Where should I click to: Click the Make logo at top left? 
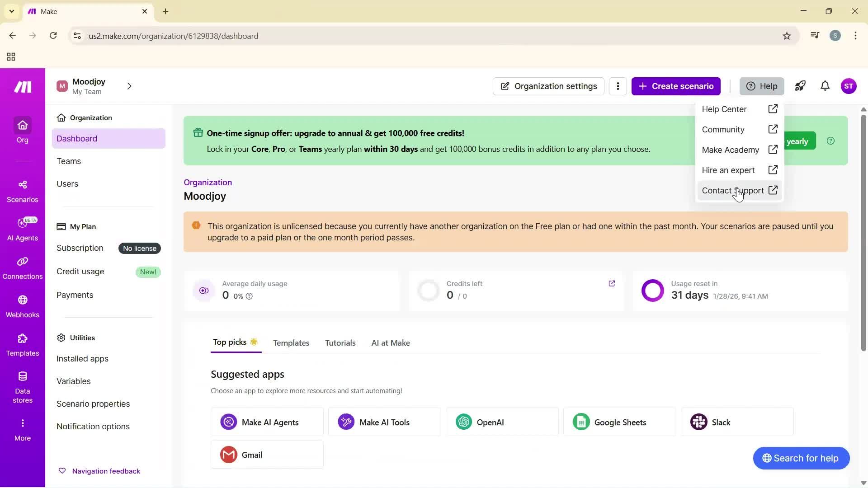tap(22, 87)
